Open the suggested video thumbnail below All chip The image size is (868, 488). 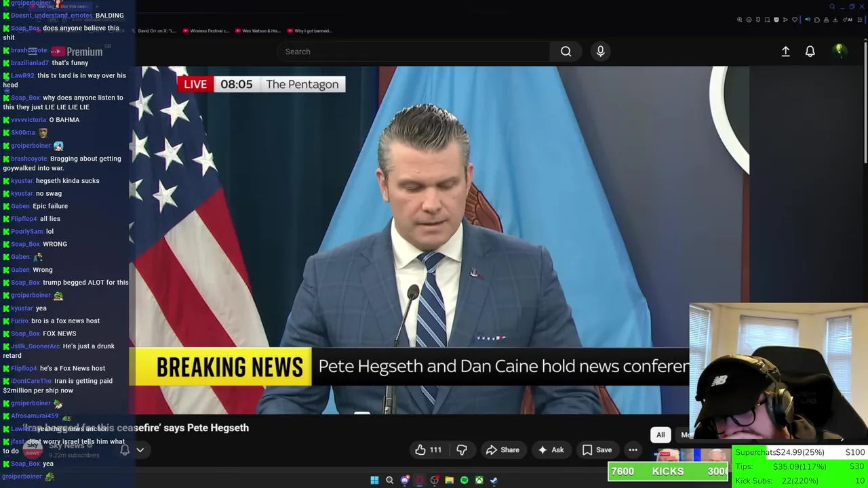[x=692, y=455]
